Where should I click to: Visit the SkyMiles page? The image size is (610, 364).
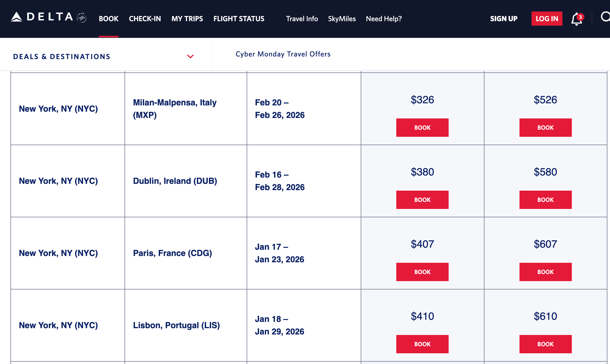click(342, 19)
